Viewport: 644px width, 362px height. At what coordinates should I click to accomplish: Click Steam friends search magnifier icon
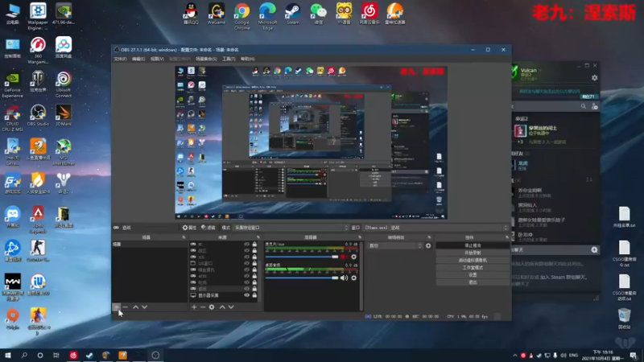pos(583,106)
